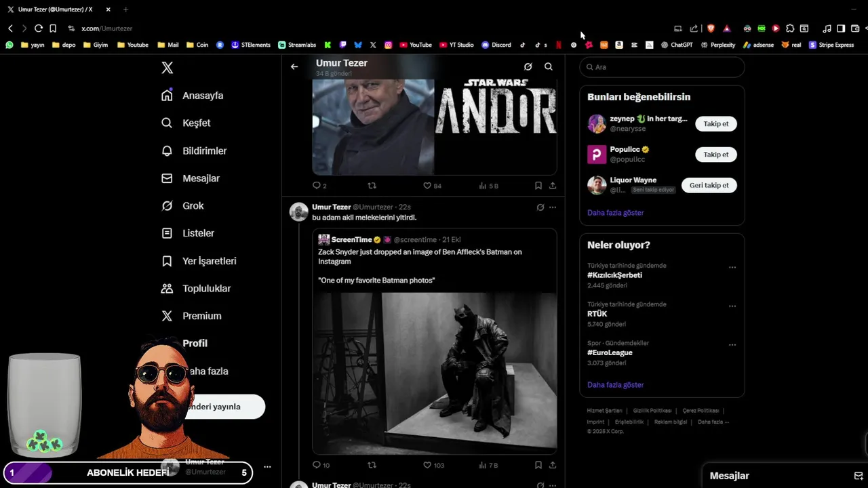Viewport: 868px width, 488px height.
Task: Click Daha fazla göster under suggestions
Action: pos(616,213)
